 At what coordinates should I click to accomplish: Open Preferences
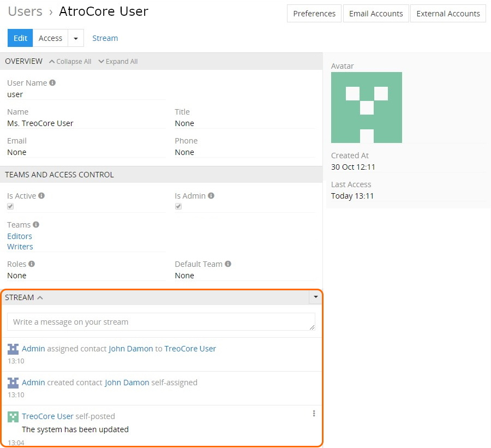[314, 14]
